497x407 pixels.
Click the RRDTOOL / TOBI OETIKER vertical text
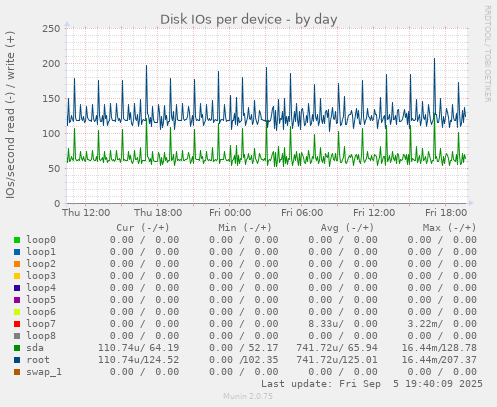pyautogui.click(x=487, y=54)
